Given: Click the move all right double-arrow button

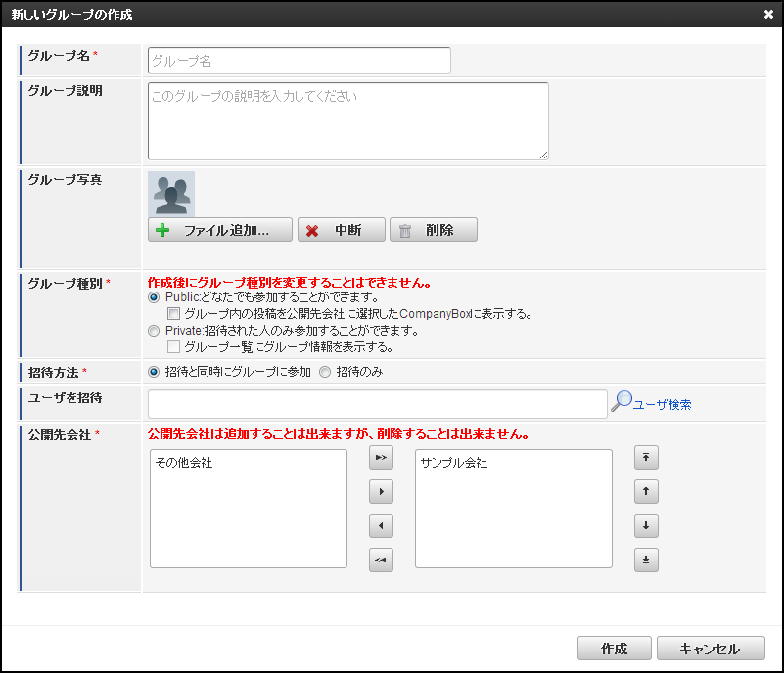Looking at the screenshot, I should [x=381, y=457].
